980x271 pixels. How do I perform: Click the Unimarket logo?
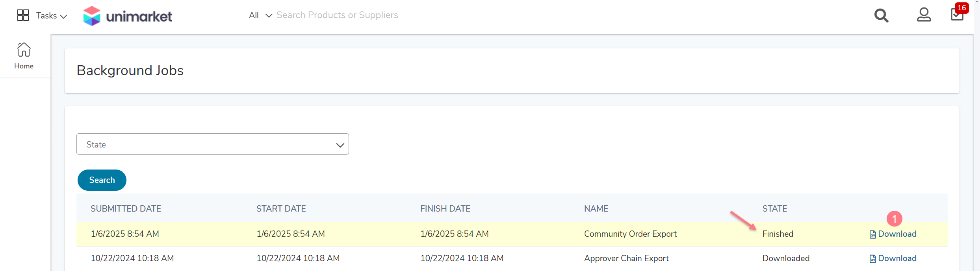click(x=128, y=16)
